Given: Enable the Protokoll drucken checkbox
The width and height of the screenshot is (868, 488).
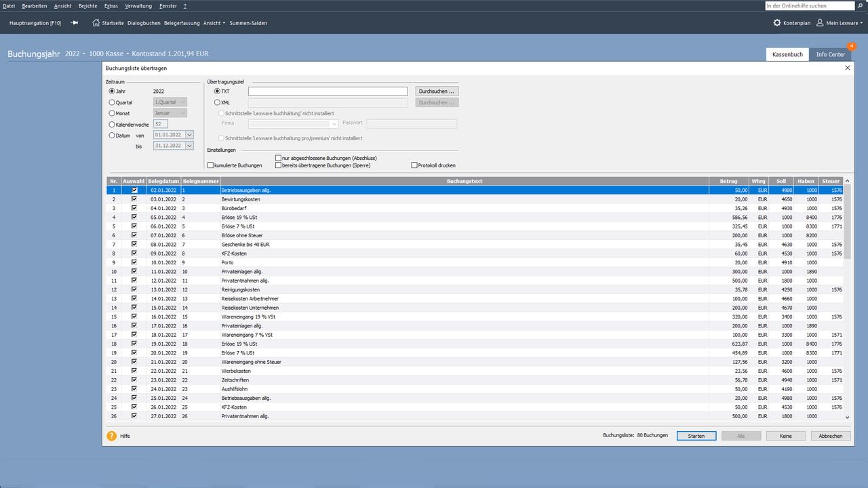Looking at the screenshot, I should pyautogui.click(x=414, y=165).
